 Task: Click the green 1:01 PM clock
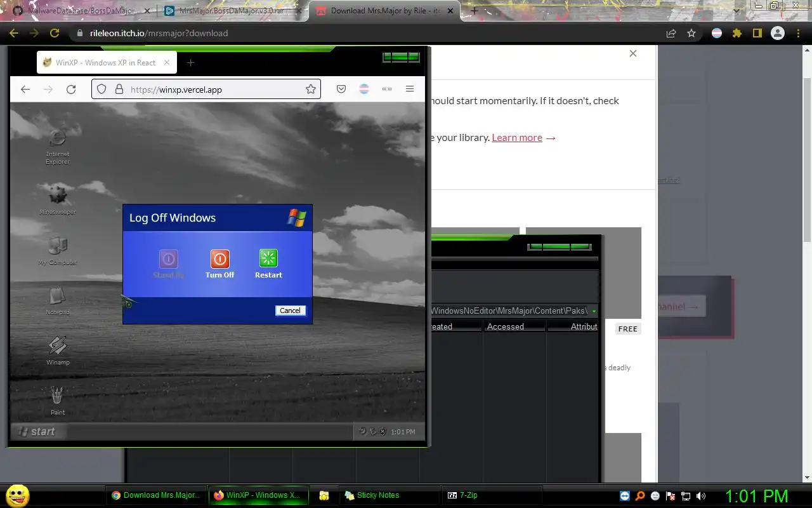pyautogui.click(x=756, y=496)
